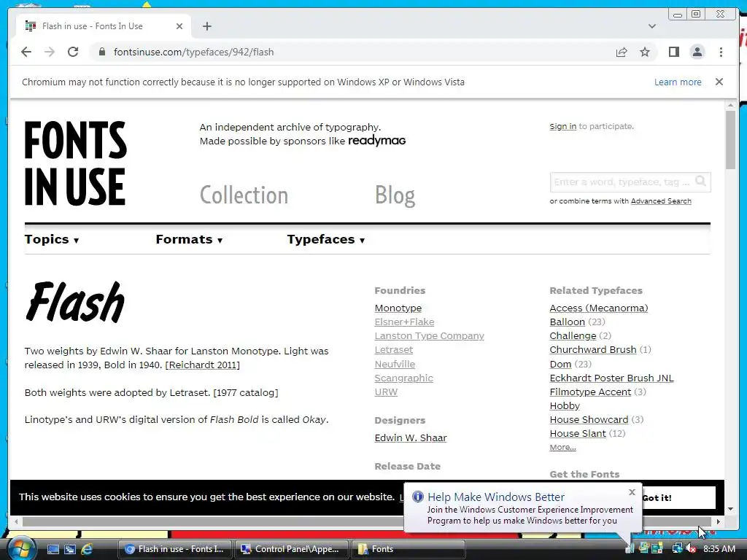
Task: Close the Help Make Windows Better balloon
Action: [x=632, y=492]
